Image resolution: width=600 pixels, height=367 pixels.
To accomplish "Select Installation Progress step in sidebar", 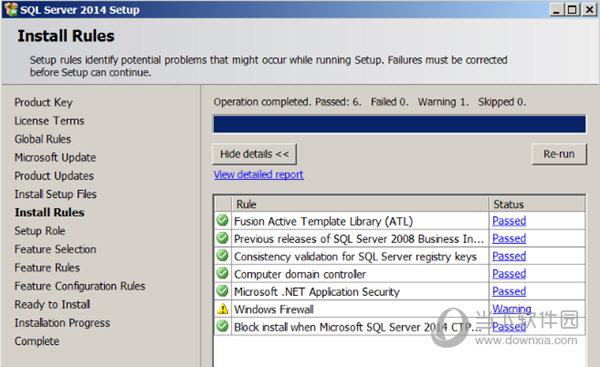I will (x=62, y=323).
